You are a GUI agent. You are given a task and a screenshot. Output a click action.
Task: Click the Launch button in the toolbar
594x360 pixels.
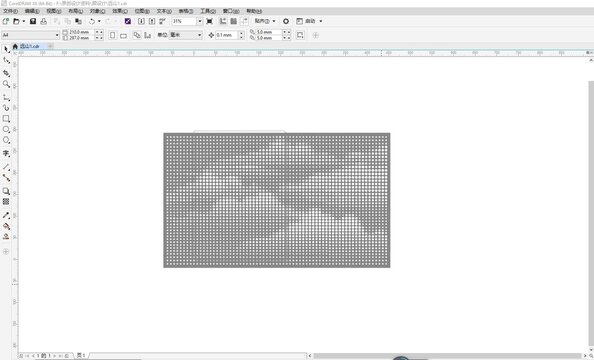(x=310, y=21)
